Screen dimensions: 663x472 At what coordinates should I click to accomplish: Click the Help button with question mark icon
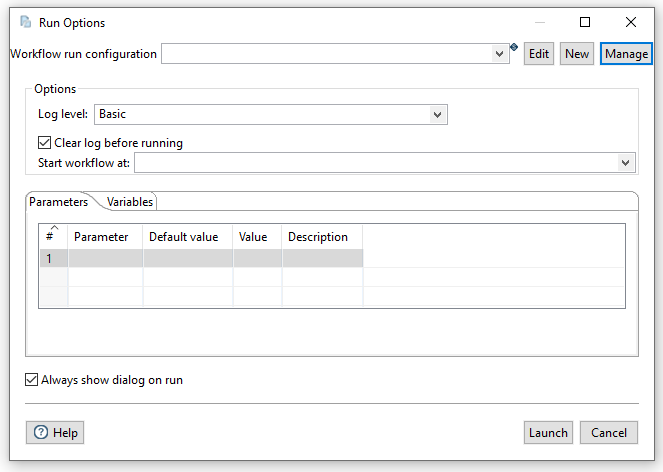(55, 432)
